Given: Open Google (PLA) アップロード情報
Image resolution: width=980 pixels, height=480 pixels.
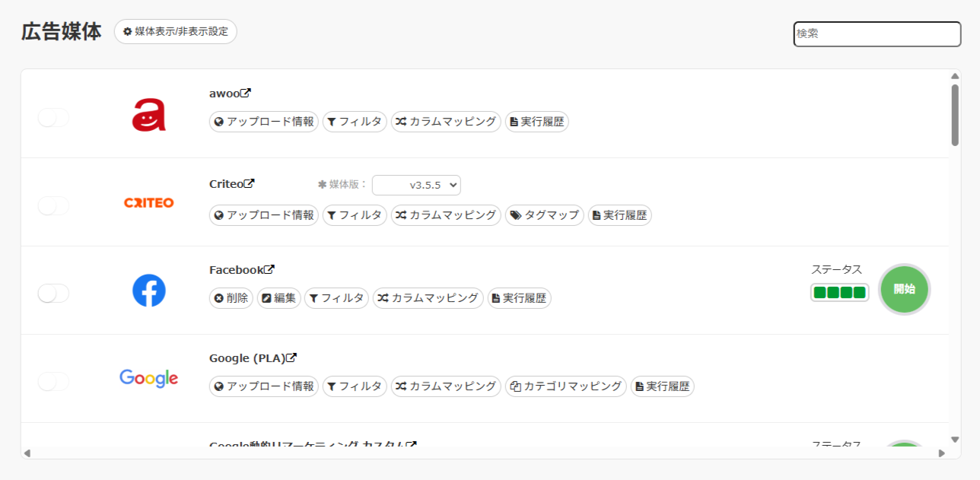Looking at the screenshot, I should [x=264, y=386].
